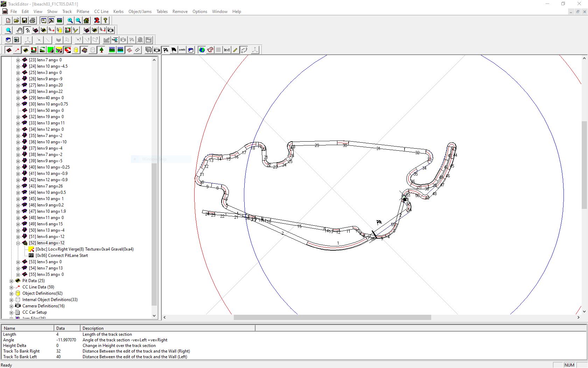The height and width of the screenshot is (368, 588).
Task: Toggle the green tree scenery display button
Action: (x=101, y=50)
